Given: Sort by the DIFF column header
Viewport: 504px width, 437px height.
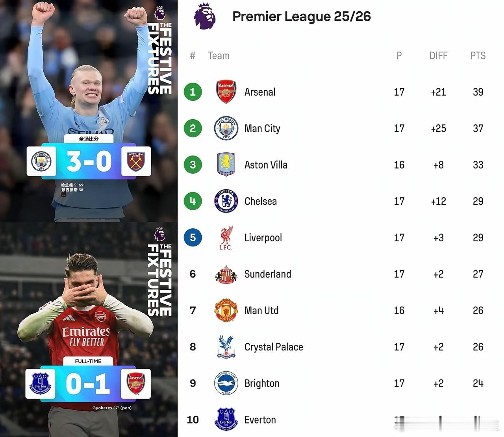Looking at the screenshot, I should point(438,56).
